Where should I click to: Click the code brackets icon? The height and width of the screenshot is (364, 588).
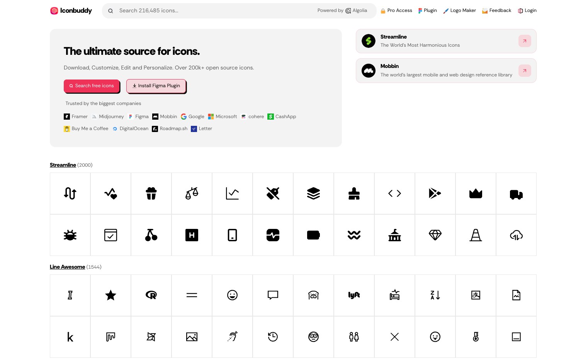(394, 193)
